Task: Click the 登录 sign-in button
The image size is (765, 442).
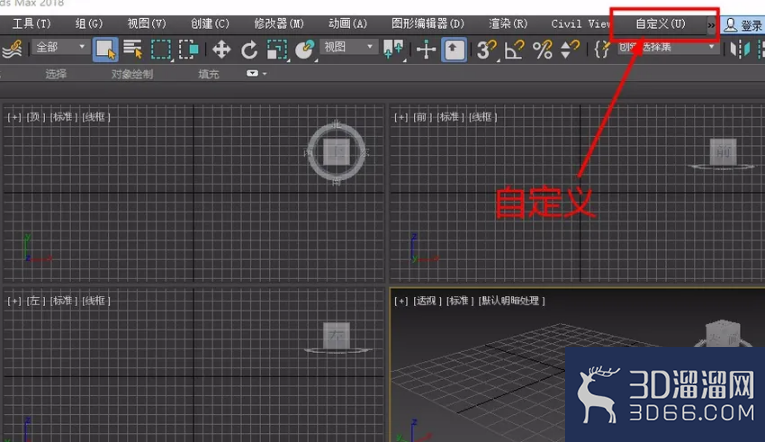Action: tap(743, 25)
